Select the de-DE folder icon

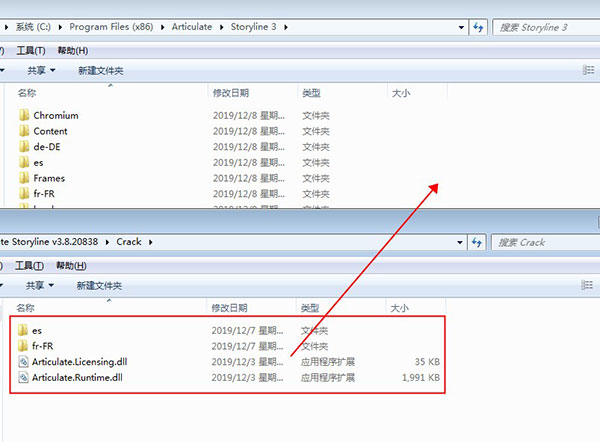[x=24, y=147]
